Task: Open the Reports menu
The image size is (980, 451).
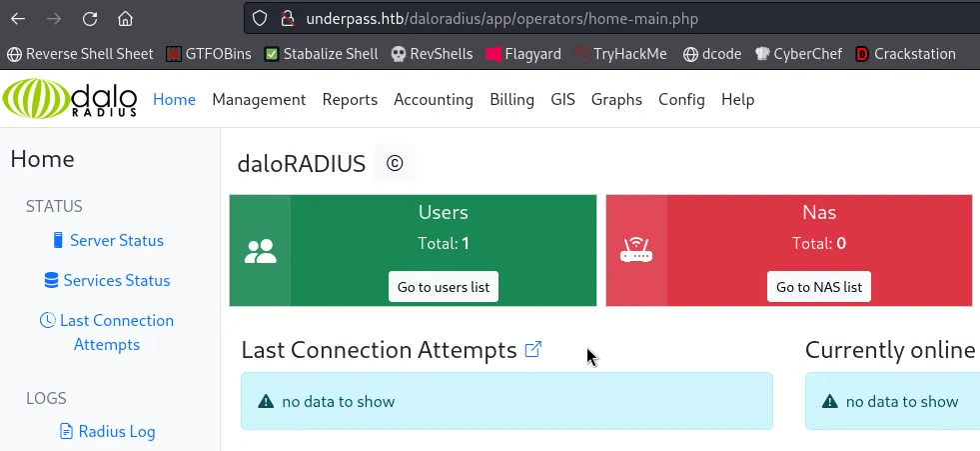Action: point(350,99)
